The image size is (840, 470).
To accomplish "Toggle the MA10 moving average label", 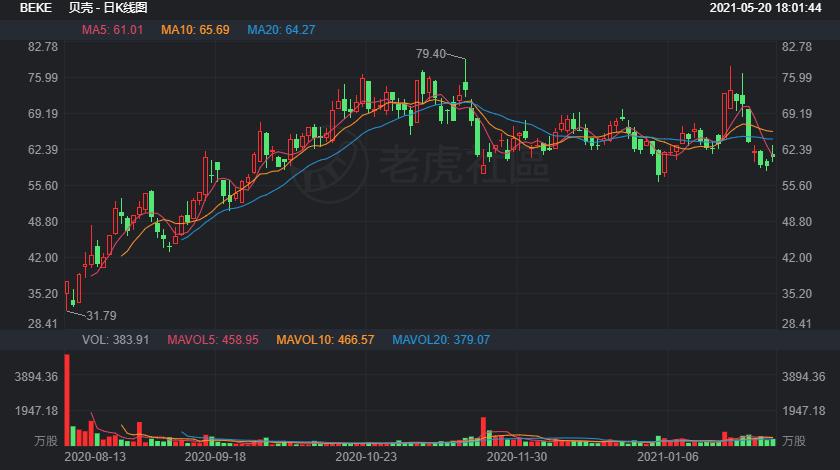I will pyautogui.click(x=195, y=30).
